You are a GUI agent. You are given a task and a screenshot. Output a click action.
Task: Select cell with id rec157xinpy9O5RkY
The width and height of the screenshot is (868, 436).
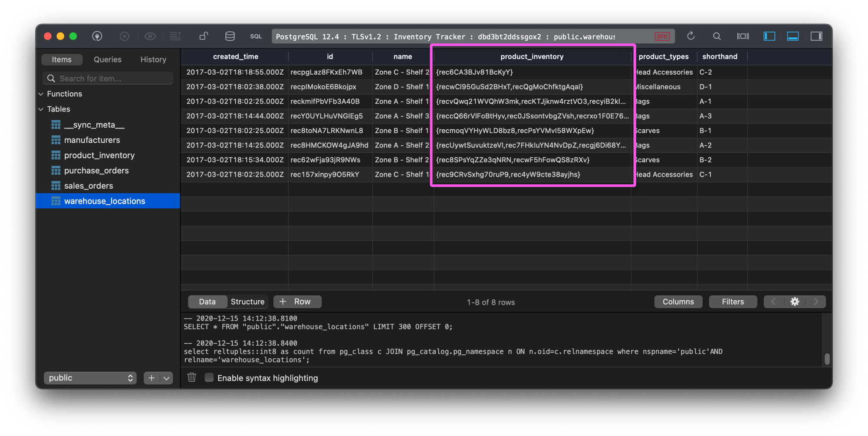pos(330,174)
